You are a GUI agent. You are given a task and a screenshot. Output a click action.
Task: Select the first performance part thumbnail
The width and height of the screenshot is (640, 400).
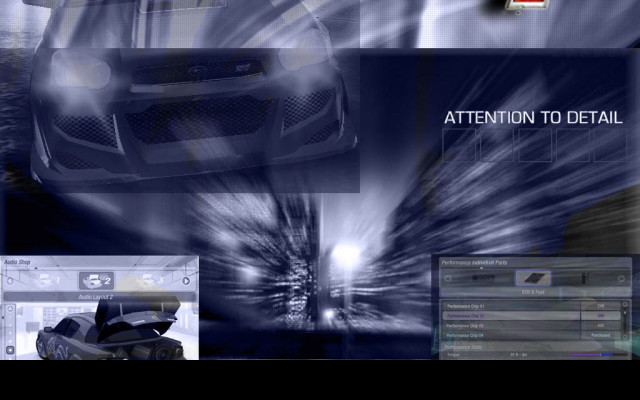pos(483,278)
